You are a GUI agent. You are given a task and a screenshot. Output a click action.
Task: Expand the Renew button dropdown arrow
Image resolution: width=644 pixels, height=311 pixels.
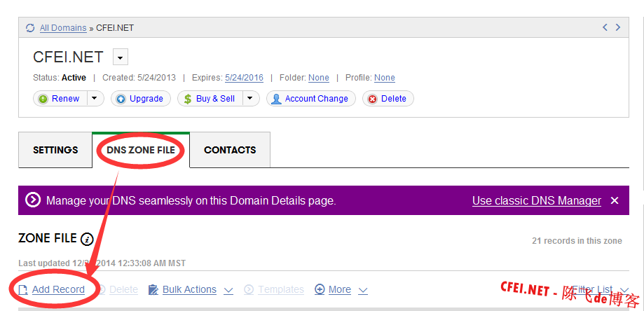click(x=95, y=99)
